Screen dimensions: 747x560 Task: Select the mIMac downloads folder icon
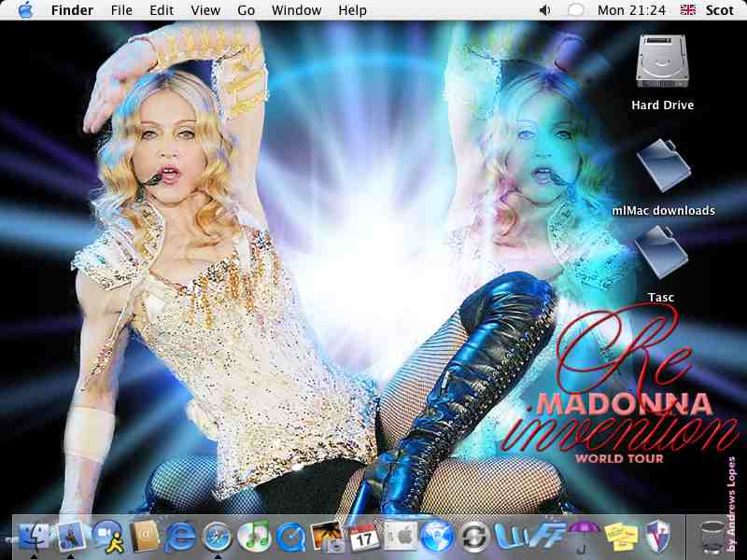(663, 165)
